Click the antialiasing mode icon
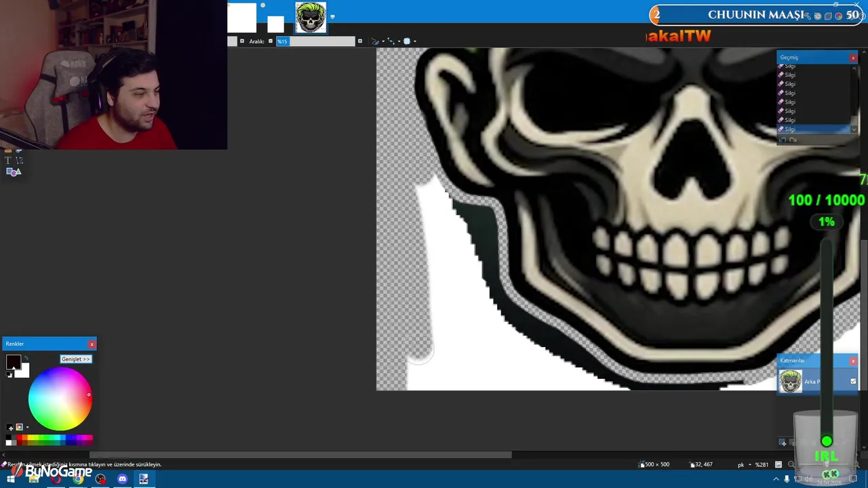The height and width of the screenshot is (488, 868). [x=375, y=41]
